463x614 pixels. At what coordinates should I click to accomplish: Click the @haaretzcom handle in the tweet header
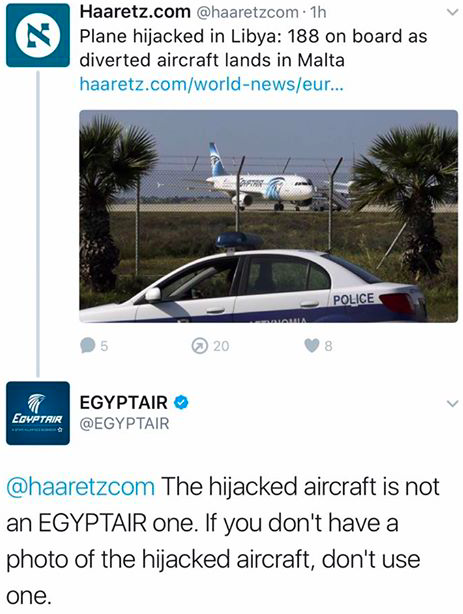(247, 13)
